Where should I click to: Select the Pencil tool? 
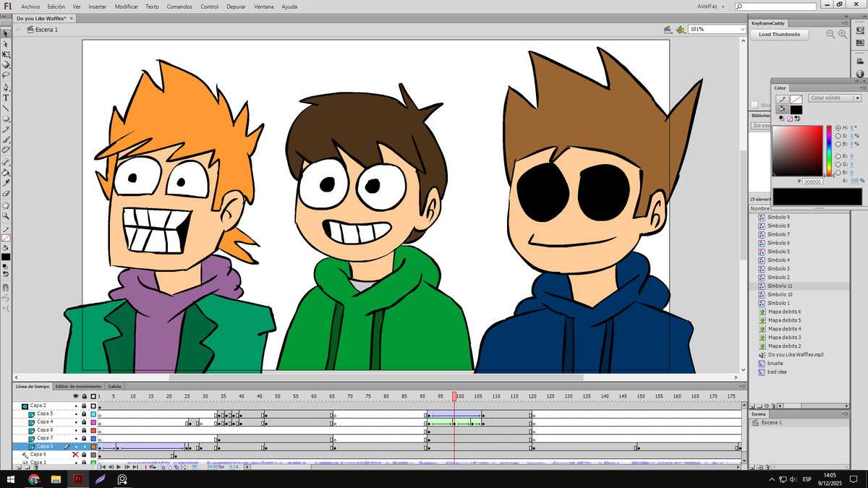click(x=7, y=129)
